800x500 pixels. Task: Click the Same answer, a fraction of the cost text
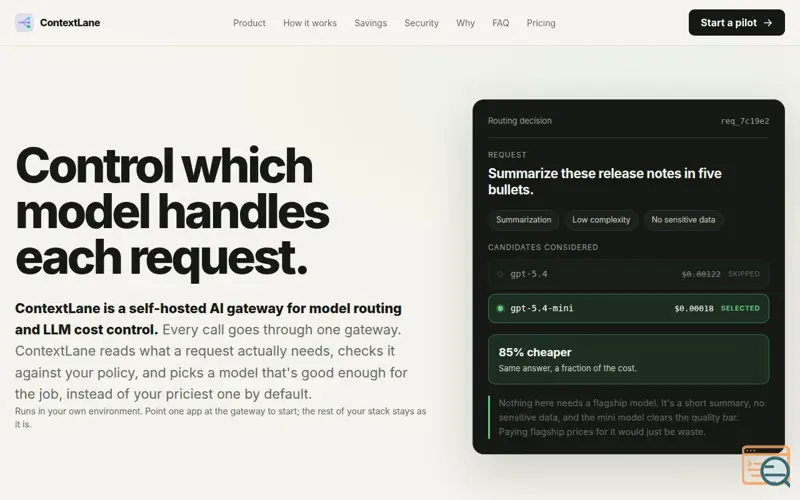tap(567, 368)
